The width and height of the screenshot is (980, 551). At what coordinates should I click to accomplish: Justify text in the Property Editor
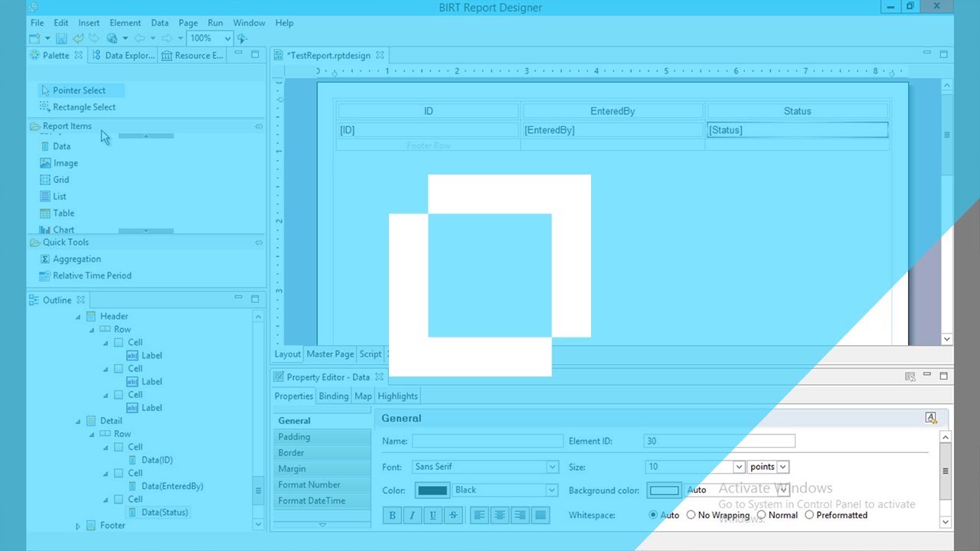[541, 515]
